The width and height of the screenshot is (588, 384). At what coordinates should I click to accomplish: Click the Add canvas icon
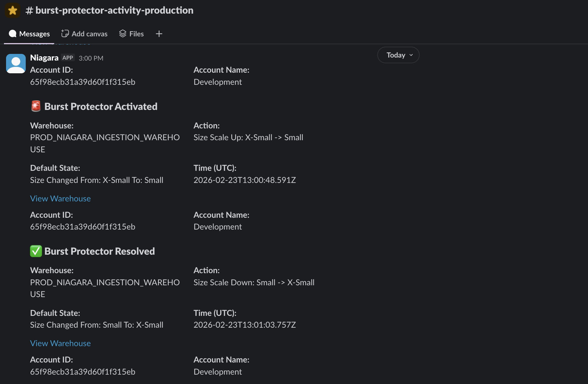pos(65,34)
